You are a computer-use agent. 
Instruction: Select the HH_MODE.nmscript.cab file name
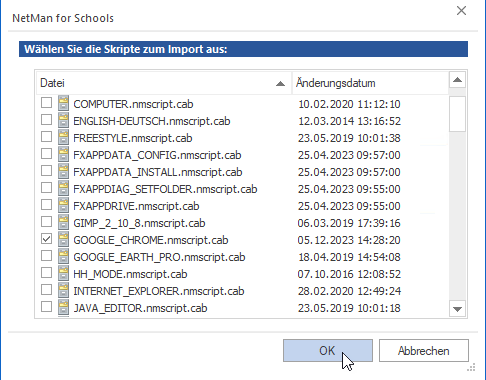130,274
